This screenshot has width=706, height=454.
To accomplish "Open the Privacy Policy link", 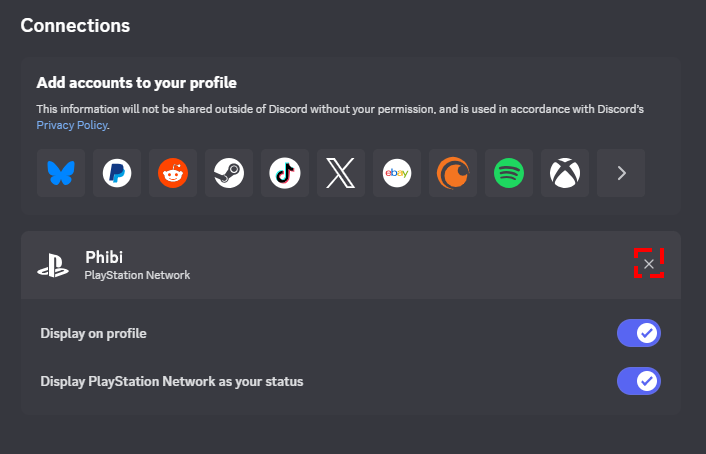I will click(71, 126).
